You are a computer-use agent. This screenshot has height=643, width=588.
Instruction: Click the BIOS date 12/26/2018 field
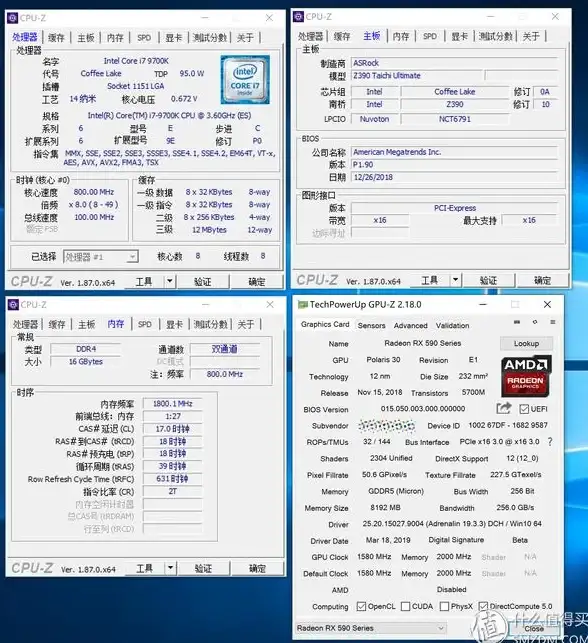click(x=454, y=177)
